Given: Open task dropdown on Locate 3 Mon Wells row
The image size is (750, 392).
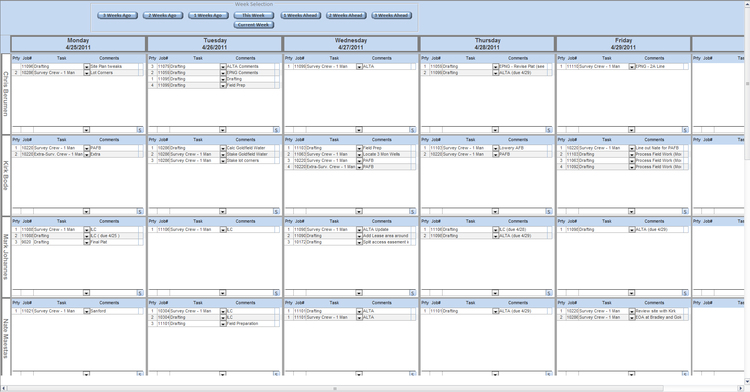Looking at the screenshot, I should click(x=359, y=154).
